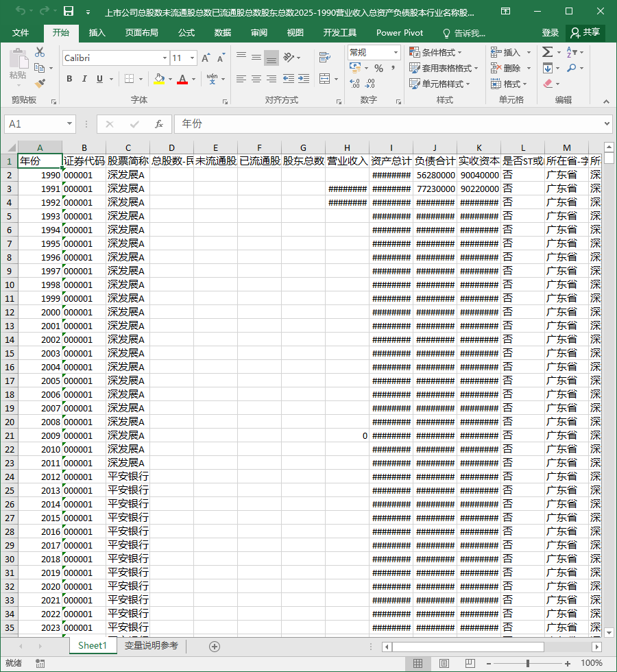
Task: Open the Name Box dropdown arrow
Action: (69, 124)
